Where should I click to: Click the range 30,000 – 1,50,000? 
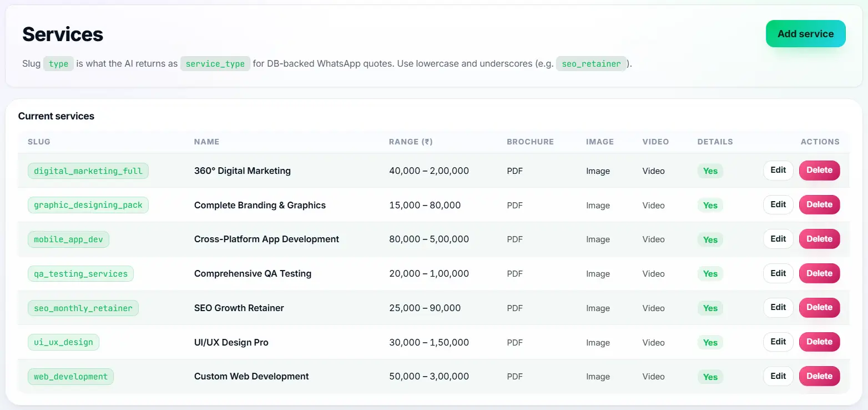coord(429,342)
